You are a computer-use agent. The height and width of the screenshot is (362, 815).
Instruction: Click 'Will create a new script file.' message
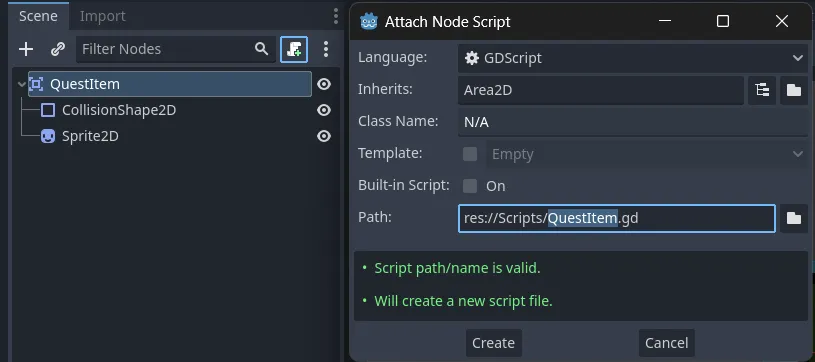pos(463,301)
